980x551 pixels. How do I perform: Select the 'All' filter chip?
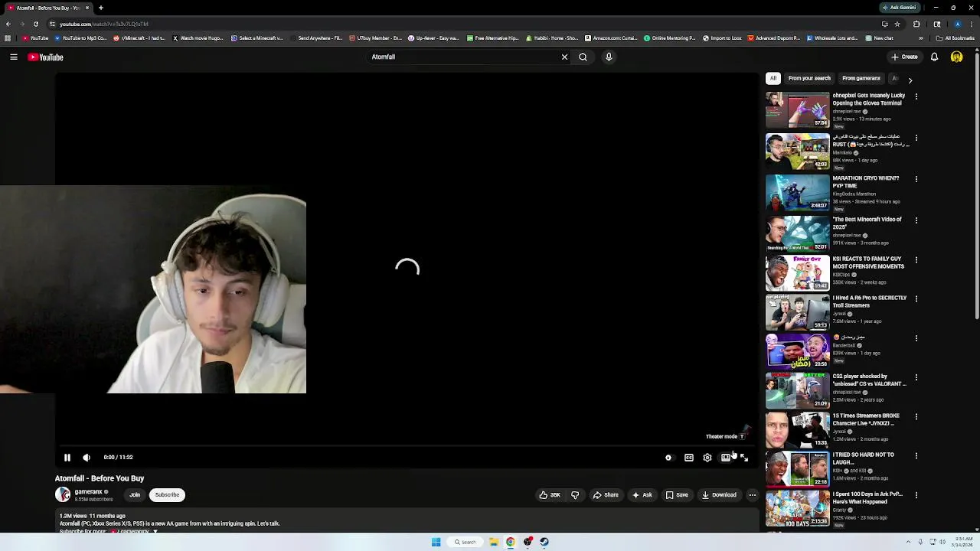pos(773,78)
